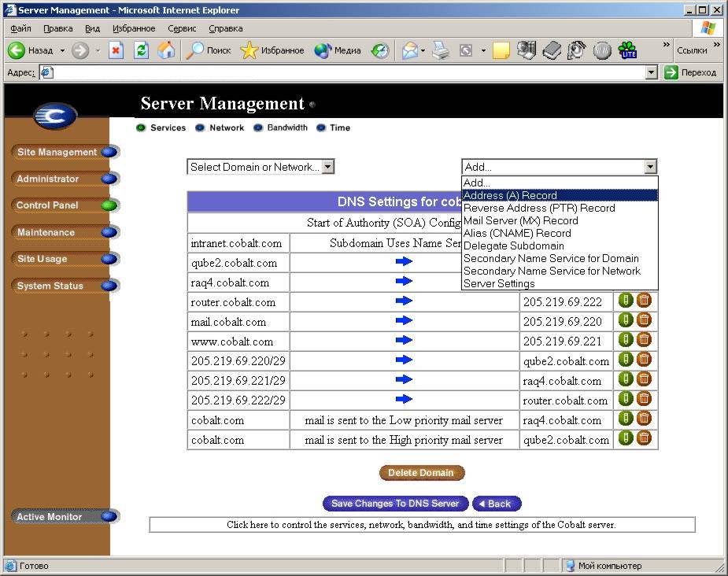
Task: Click the yellow sticky note toolbar icon
Action: pos(501,50)
